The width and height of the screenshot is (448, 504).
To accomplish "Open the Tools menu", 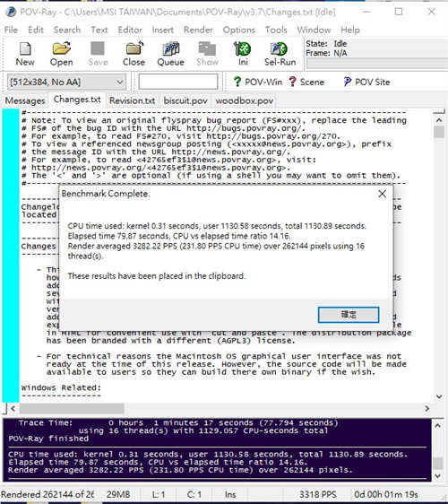I will [x=276, y=30].
